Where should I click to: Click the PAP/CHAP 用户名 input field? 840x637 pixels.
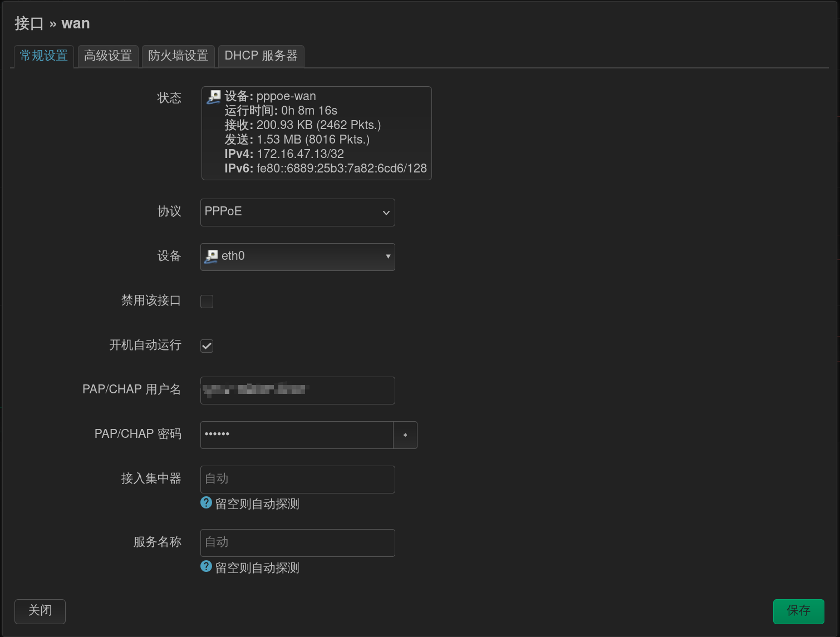coord(297,390)
